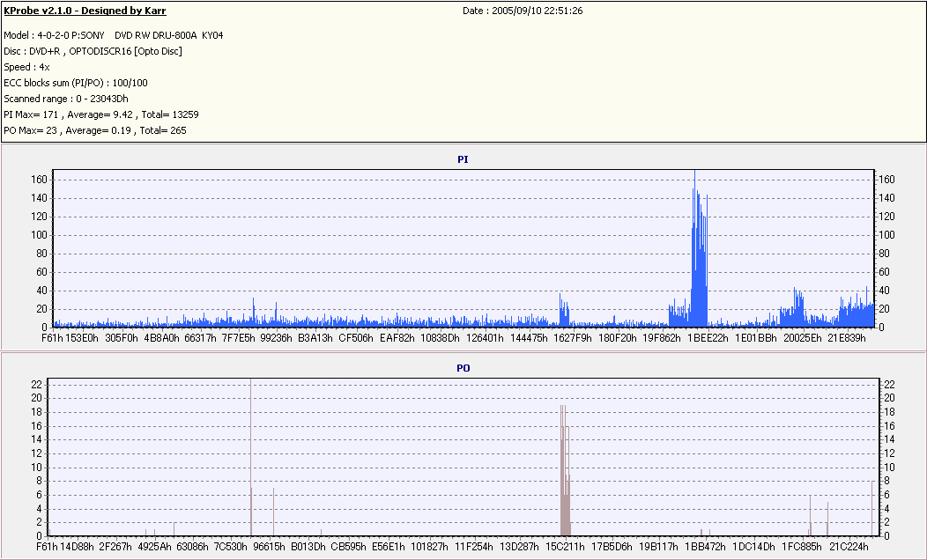Click the '144475h' axis label
Image resolution: width=927 pixels, height=560 pixels.
(529, 338)
